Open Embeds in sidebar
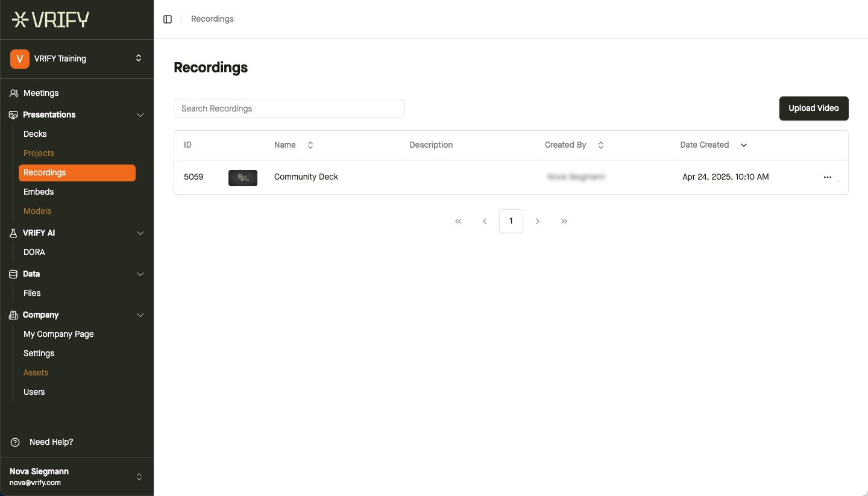Image resolution: width=868 pixels, height=496 pixels. pos(39,192)
